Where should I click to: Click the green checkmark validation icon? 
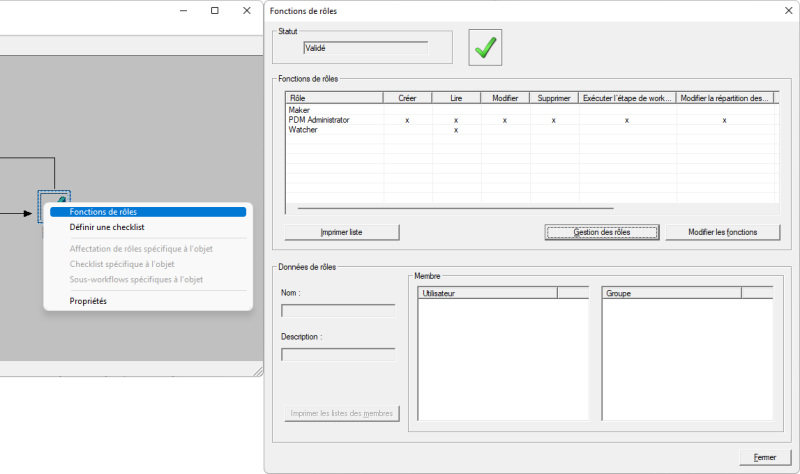(485, 47)
